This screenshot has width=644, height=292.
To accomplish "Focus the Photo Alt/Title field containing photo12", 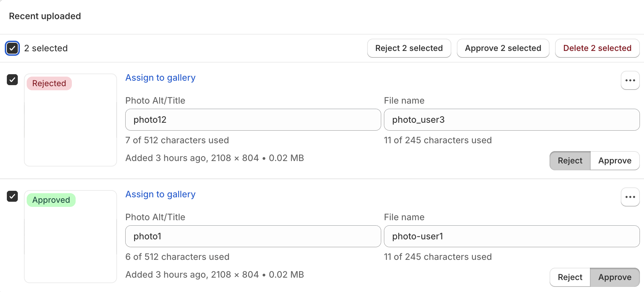I will tap(253, 120).
